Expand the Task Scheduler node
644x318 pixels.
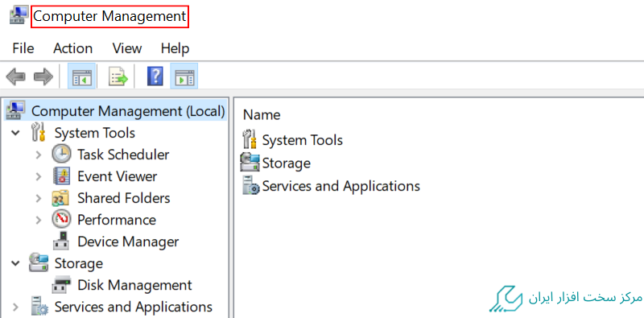tap(38, 155)
